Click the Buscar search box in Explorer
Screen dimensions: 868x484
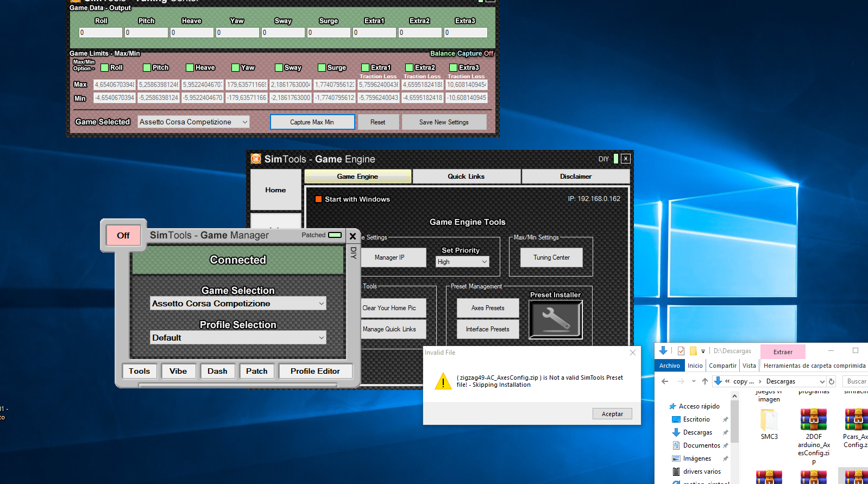[856, 381]
